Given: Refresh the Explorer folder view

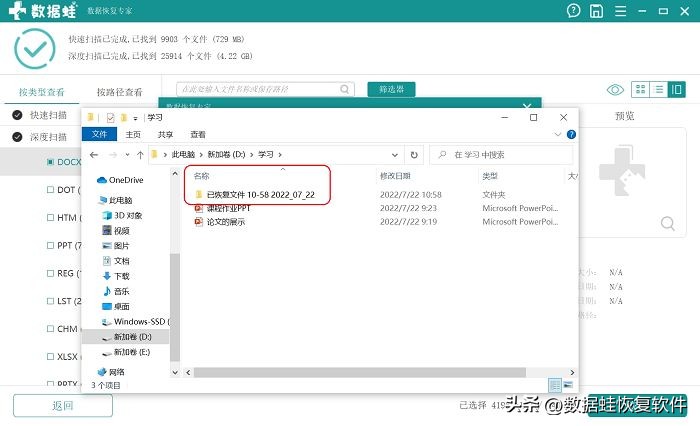Looking at the screenshot, I should pos(414,155).
